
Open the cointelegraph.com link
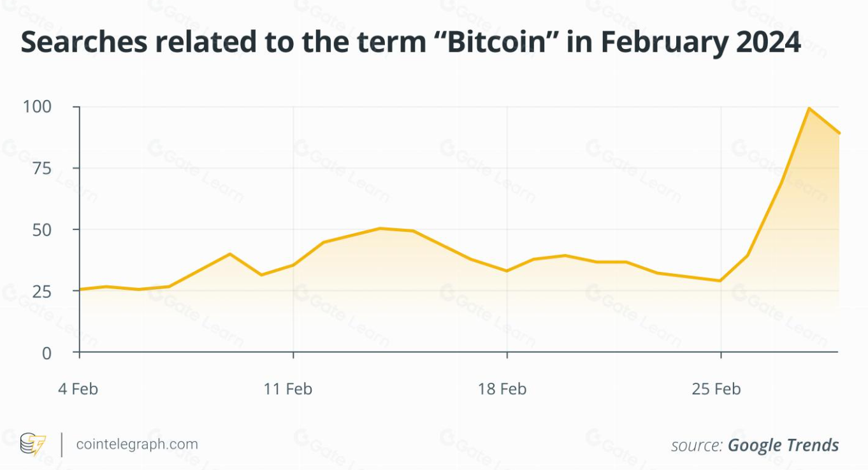click(x=137, y=444)
